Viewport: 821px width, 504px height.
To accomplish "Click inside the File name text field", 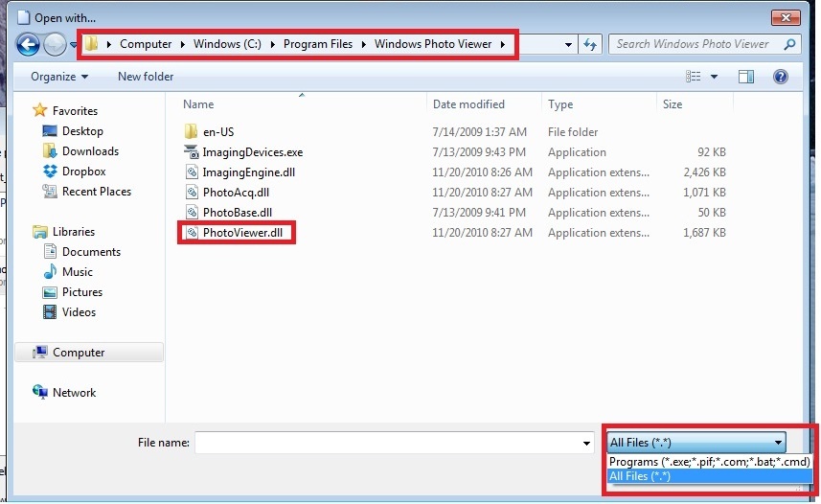I will [x=387, y=443].
